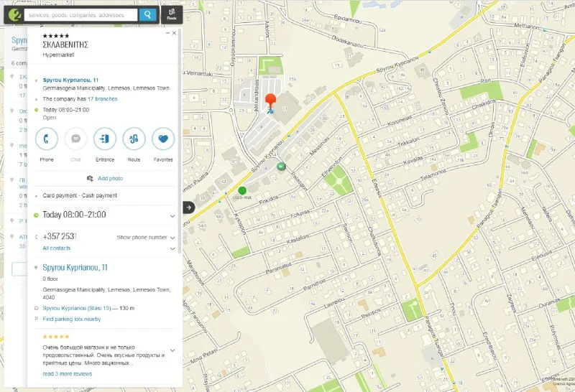Image resolution: width=575 pixels, height=392 pixels.
Task: Click the green coco-mat map marker
Action: (x=242, y=191)
